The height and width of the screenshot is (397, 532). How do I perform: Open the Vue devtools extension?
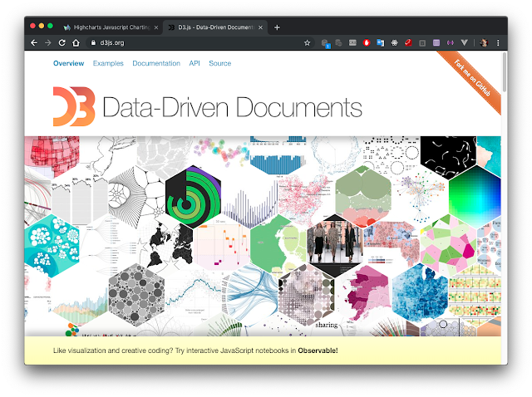coord(464,42)
